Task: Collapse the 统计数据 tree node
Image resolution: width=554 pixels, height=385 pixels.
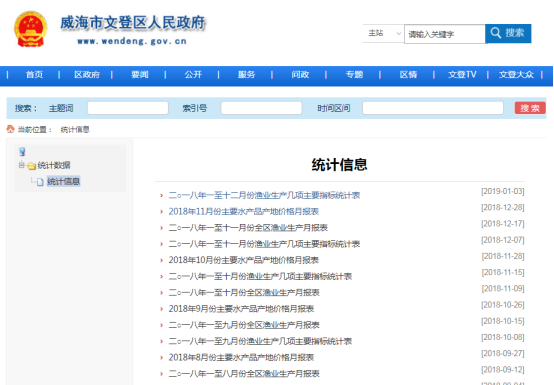Action: point(22,165)
